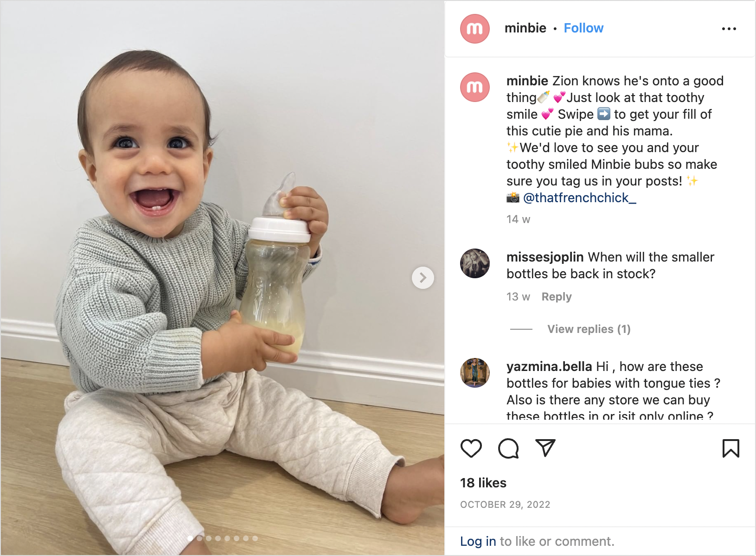
Task: Reply to missesjoplin's comment
Action: 557,297
